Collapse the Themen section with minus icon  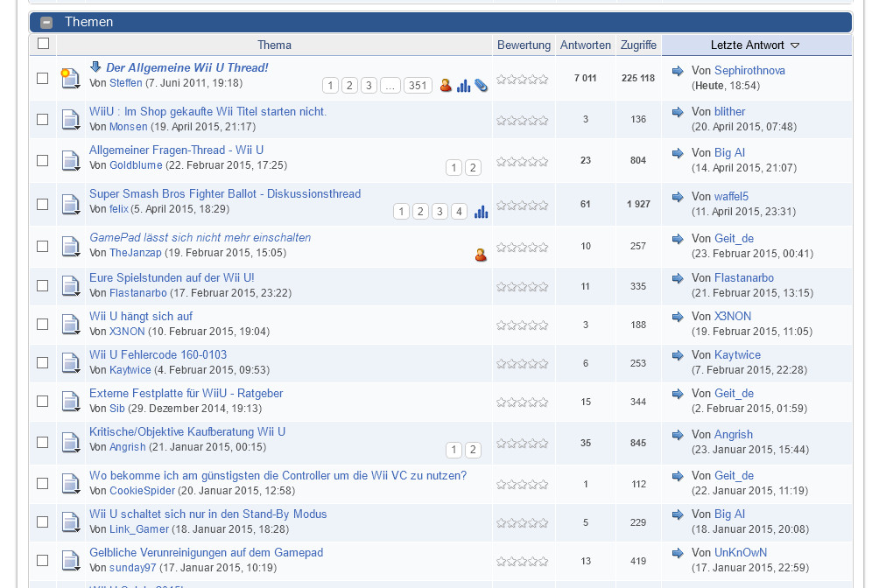point(46,22)
